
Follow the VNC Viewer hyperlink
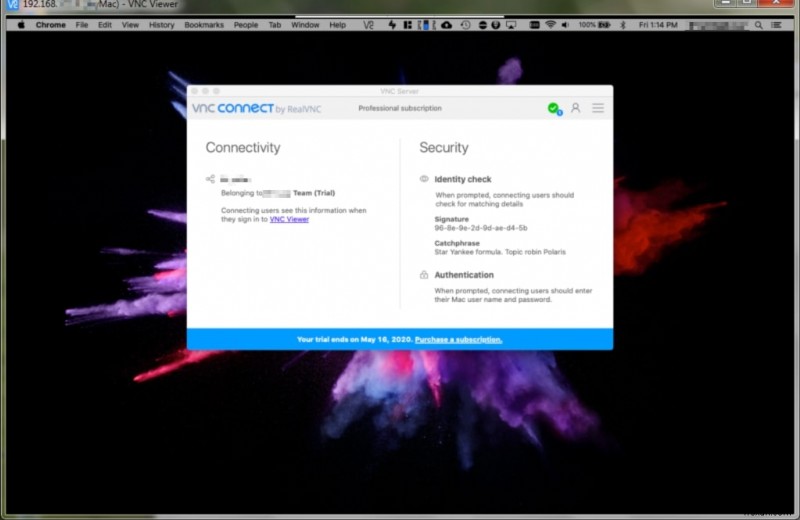click(289, 219)
